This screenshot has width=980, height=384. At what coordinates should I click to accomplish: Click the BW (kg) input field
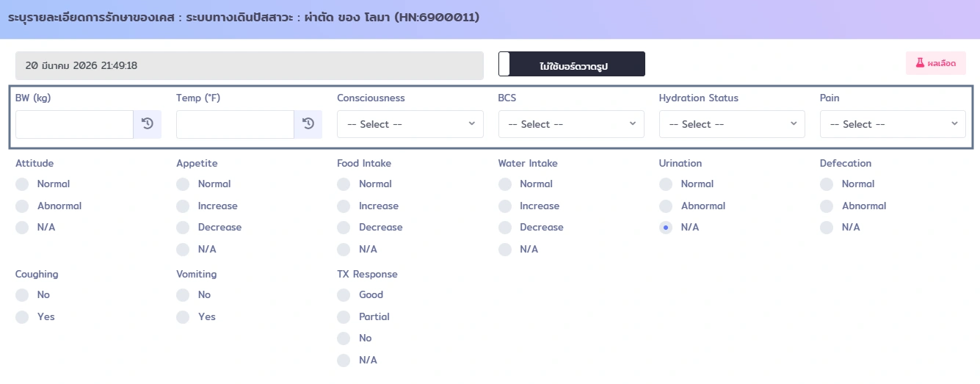coord(74,124)
